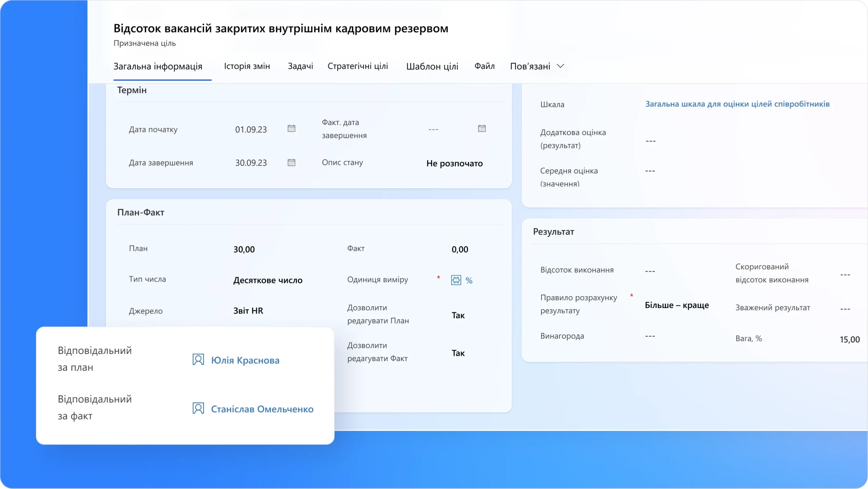Open the Файл tab

pos(484,66)
